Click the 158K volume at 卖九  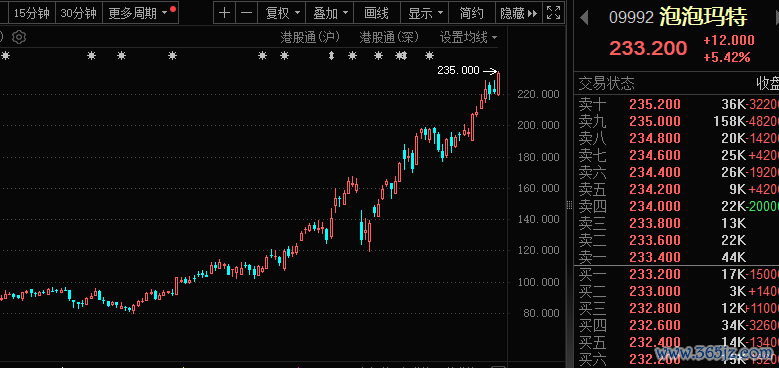coord(730,121)
